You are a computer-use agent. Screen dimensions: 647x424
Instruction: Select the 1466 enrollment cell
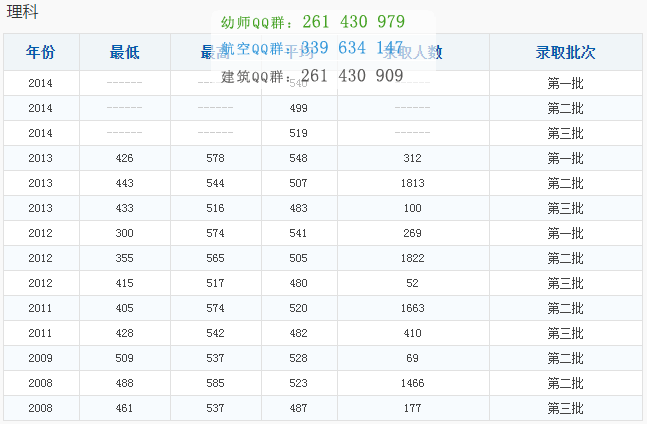click(412, 383)
